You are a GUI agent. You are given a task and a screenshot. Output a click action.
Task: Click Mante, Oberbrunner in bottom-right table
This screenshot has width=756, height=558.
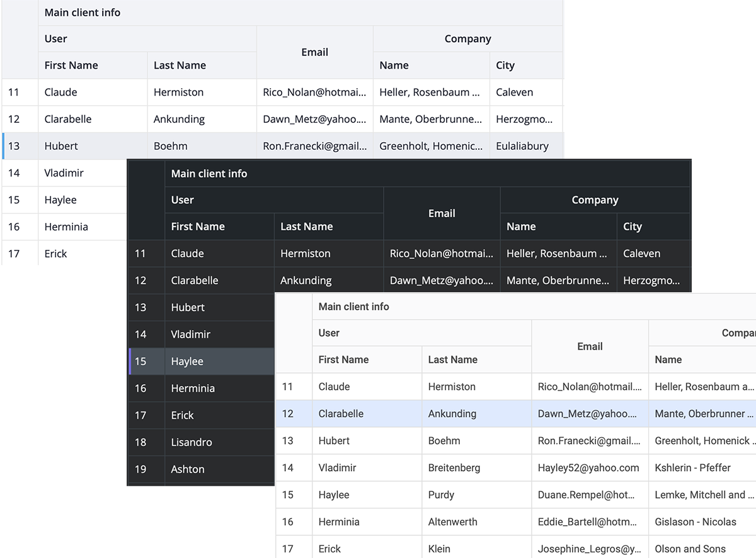[x=704, y=414]
